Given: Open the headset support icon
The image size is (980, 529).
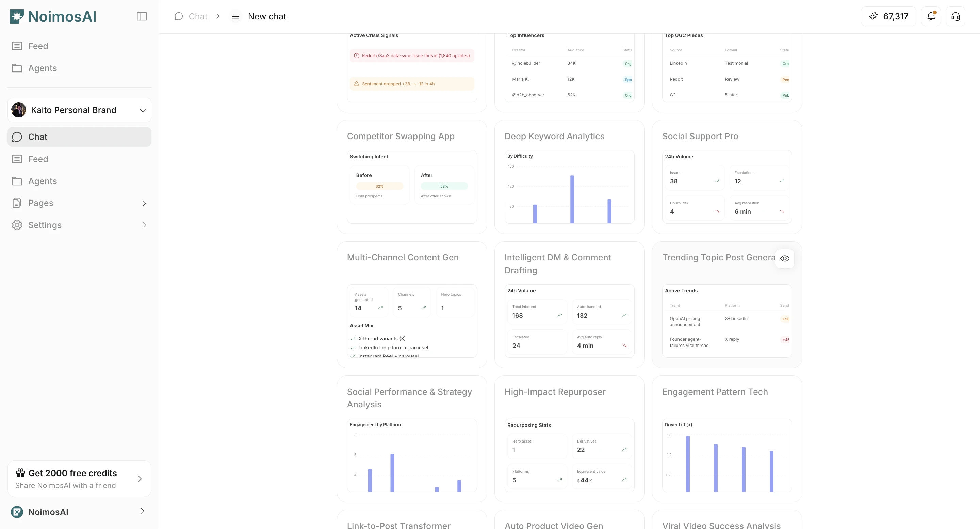Looking at the screenshot, I should pyautogui.click(x=955, y=16).
